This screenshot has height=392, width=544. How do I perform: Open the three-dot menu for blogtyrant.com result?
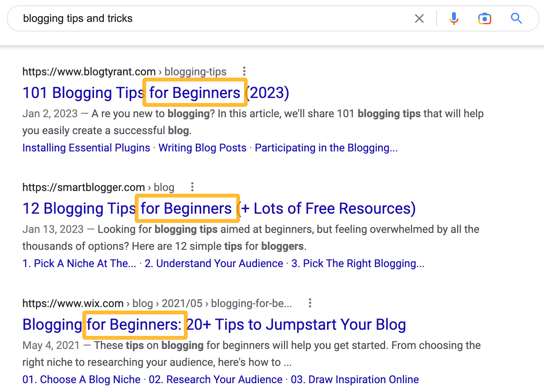tap(244, 71)
